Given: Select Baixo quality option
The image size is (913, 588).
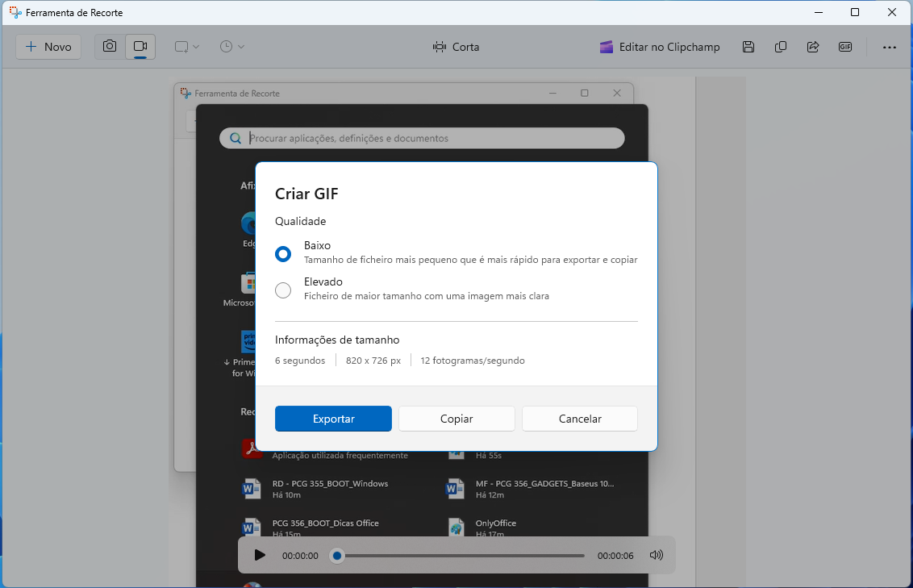Looking at the screenshot, I should pyautogui.click(x=283, y=253).
